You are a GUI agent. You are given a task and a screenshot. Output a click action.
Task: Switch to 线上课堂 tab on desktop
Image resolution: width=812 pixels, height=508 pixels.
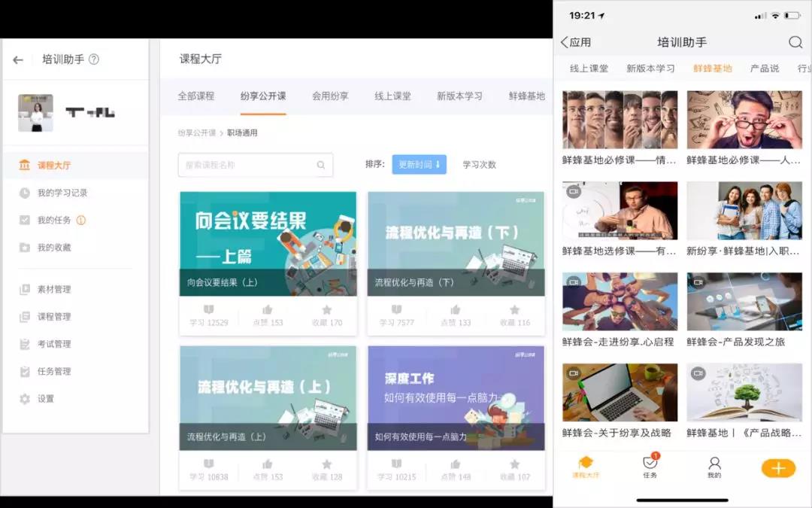point(392,96)
